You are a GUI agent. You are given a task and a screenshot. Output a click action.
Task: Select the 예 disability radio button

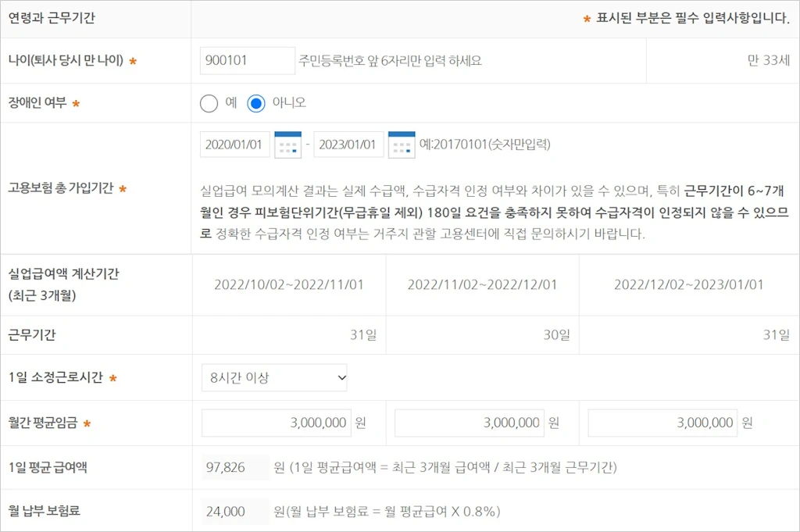(209, 104)
